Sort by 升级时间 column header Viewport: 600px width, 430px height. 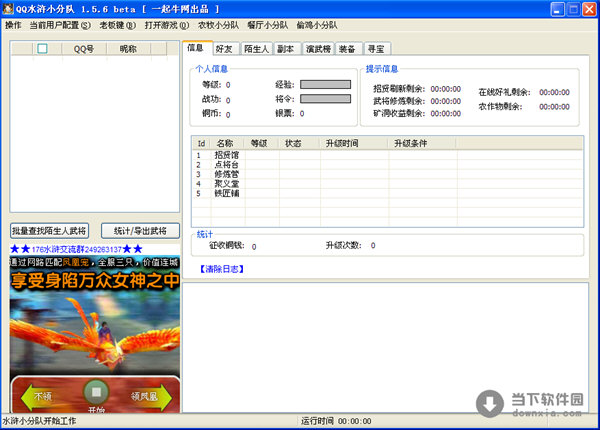tap(354, 143)
